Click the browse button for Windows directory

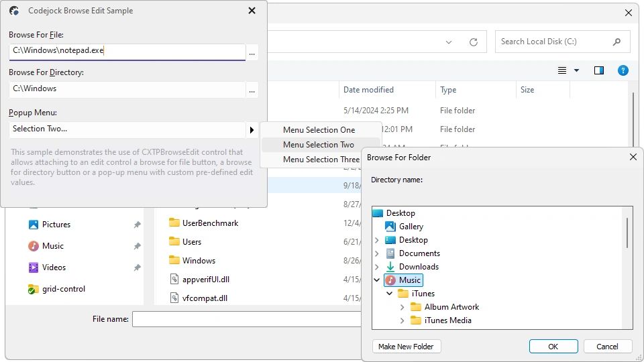point(252,90)
